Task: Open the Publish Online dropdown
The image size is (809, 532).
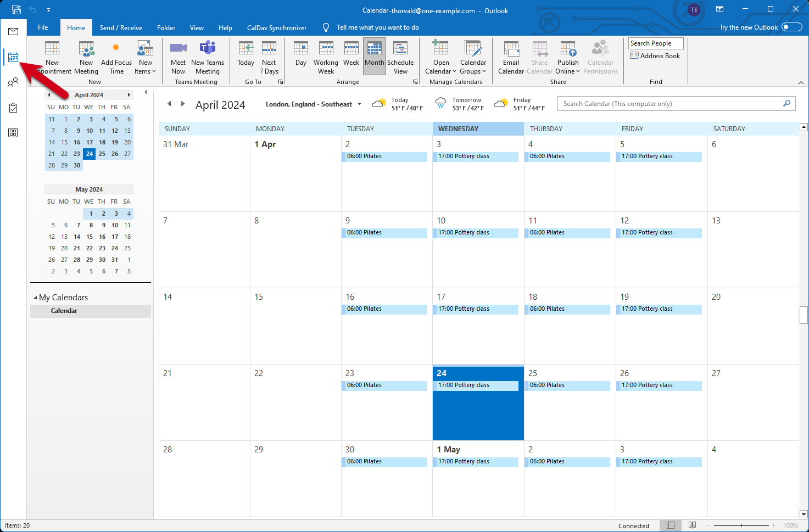Action: pos(568,58)
